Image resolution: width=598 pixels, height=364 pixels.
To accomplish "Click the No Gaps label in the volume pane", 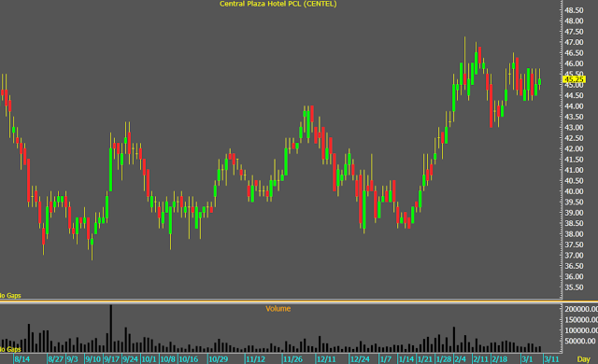I will click(x=10, y=349).
